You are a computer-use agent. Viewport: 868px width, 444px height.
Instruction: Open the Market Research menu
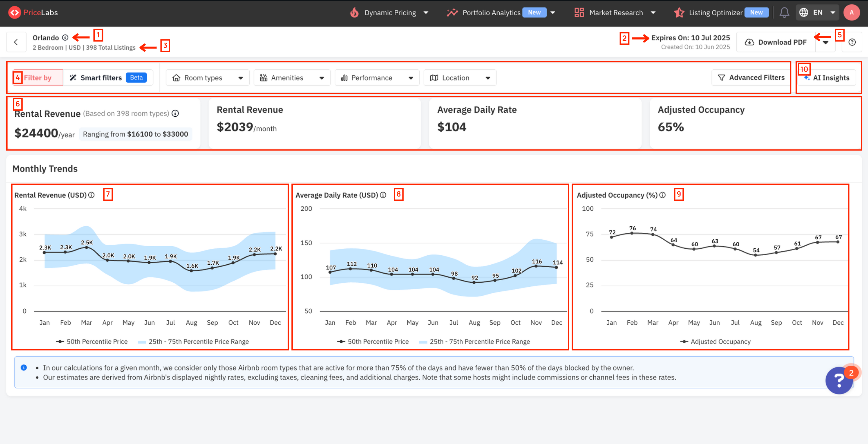(615, 12)
